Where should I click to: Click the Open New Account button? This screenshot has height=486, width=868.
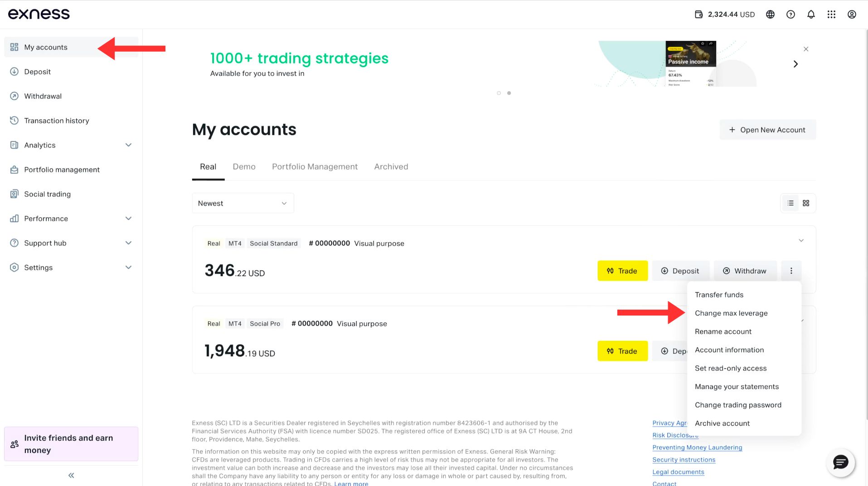767,130
